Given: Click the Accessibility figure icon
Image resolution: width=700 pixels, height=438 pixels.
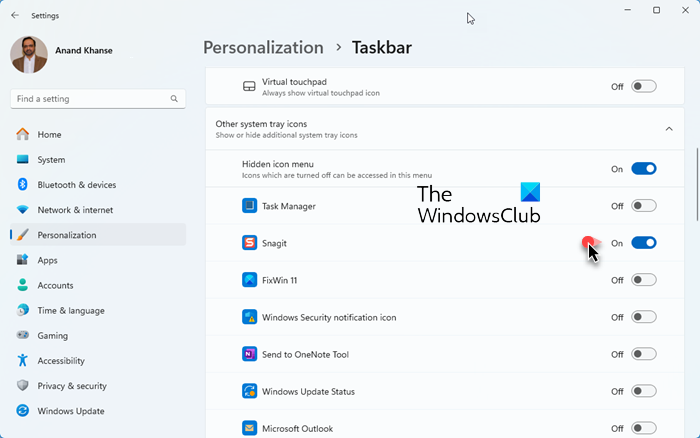Looking at the screenshot, I should pyautogui.click(x=23, y=360).
